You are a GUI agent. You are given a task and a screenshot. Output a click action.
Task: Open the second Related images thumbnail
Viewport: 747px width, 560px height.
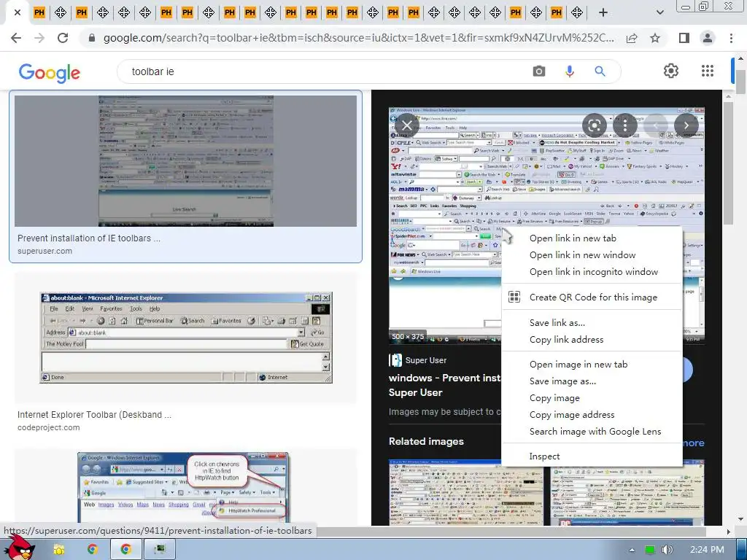[627, 492]
